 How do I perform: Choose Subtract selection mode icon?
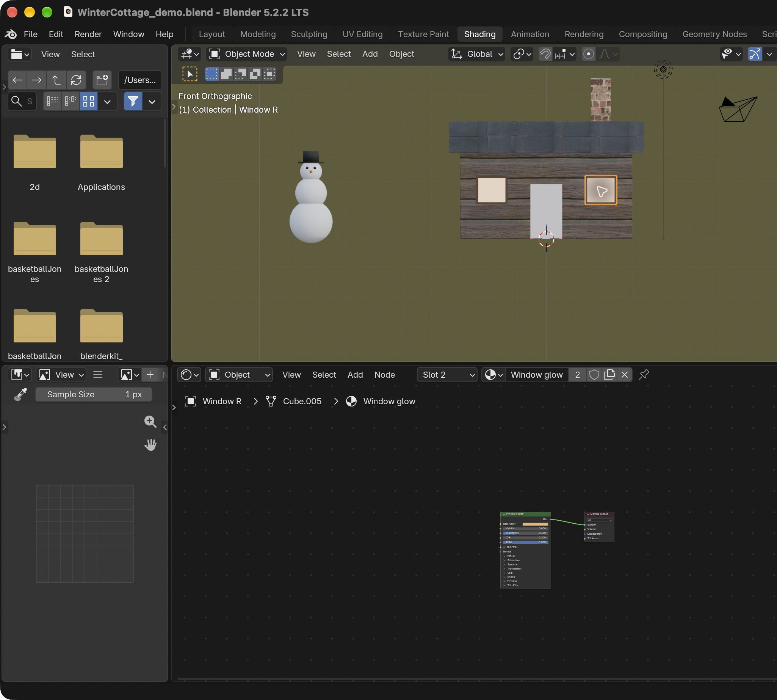click(x=241, y=74)
